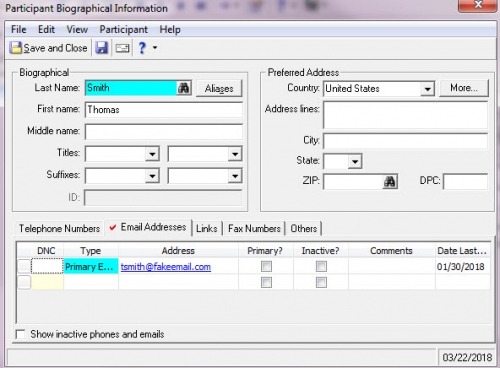Viewport: 500px width, 368px height.
Task: Expand the State dropdown
Action: (355, 162)
